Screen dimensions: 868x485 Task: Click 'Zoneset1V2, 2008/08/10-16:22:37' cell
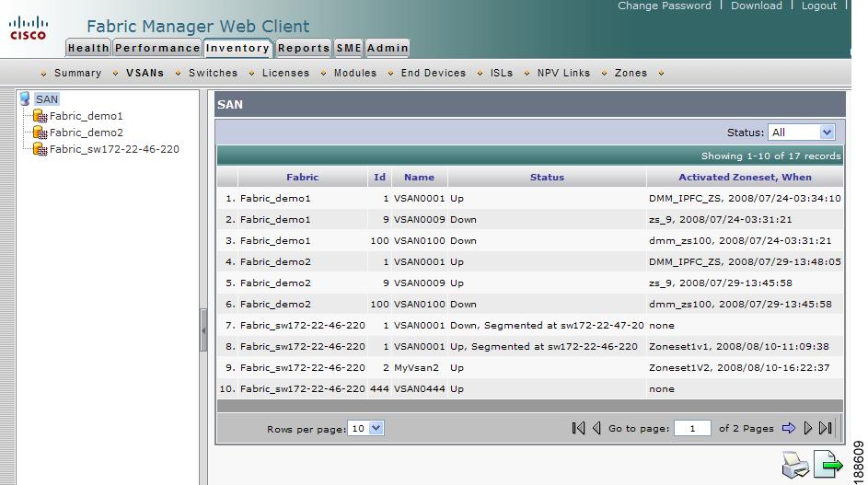pyautogui.click(x=739, y=367)
